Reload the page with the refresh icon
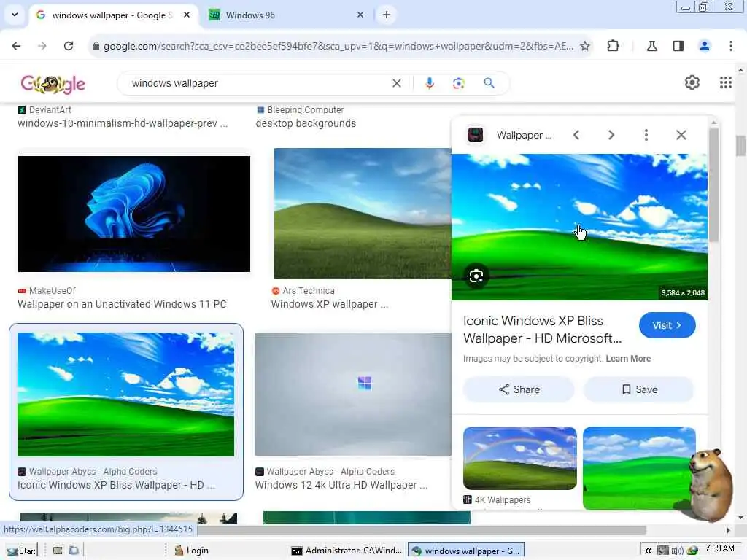 tap(69, 46)
